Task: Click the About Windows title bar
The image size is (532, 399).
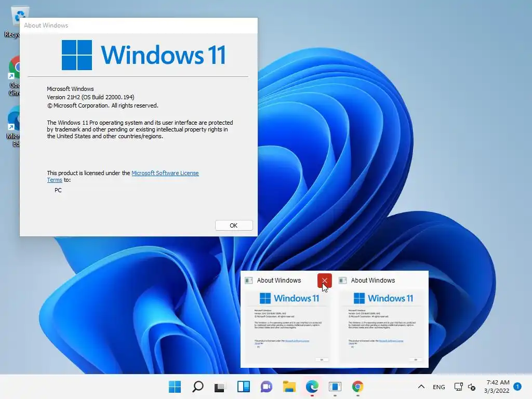Action: pos(138,25)
